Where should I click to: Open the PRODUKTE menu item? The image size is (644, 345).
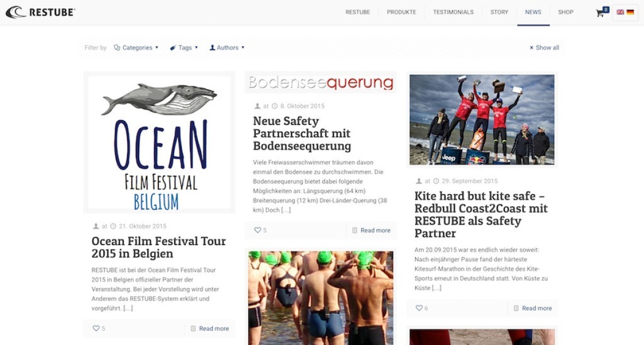click(401, 13)
